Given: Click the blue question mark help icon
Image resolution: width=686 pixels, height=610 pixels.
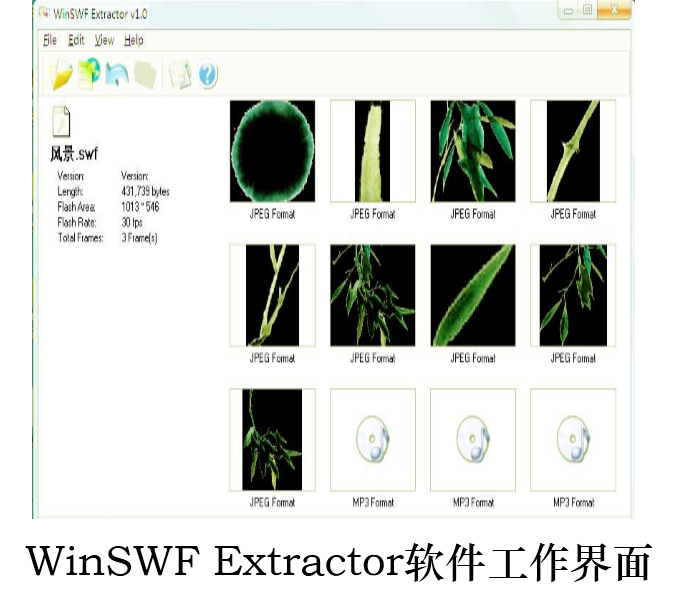Looking at the screenshot, I should (x=207, y=74).
